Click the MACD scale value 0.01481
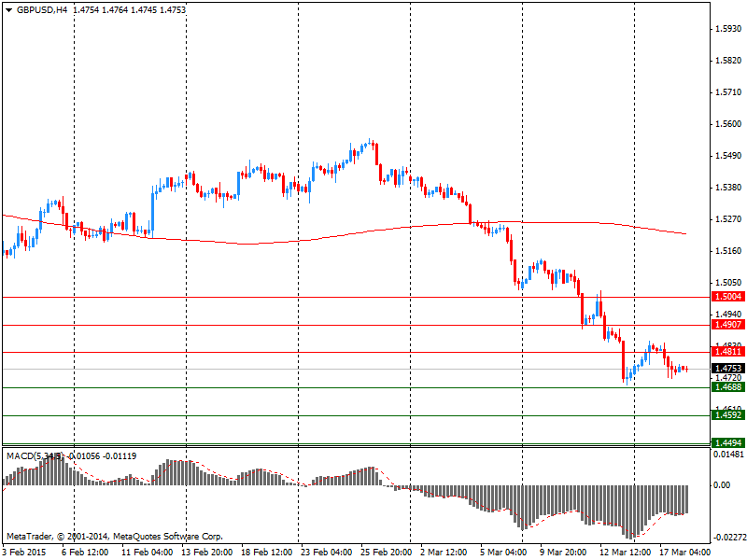This screenshot has width=747, height=560. tap(728, 455)
